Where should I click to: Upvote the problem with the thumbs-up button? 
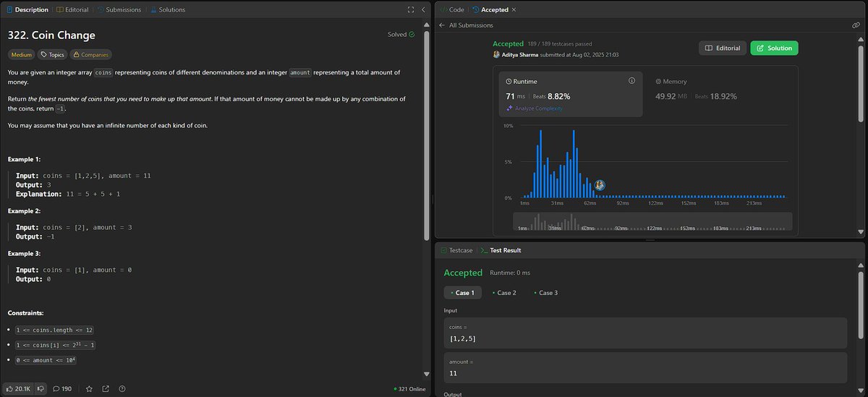(18, 388)
